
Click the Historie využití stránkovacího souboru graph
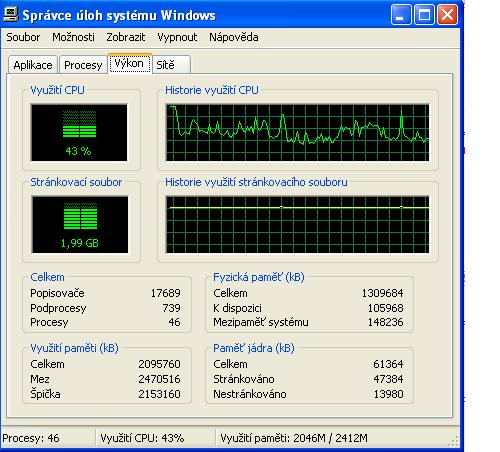point(297,224)
